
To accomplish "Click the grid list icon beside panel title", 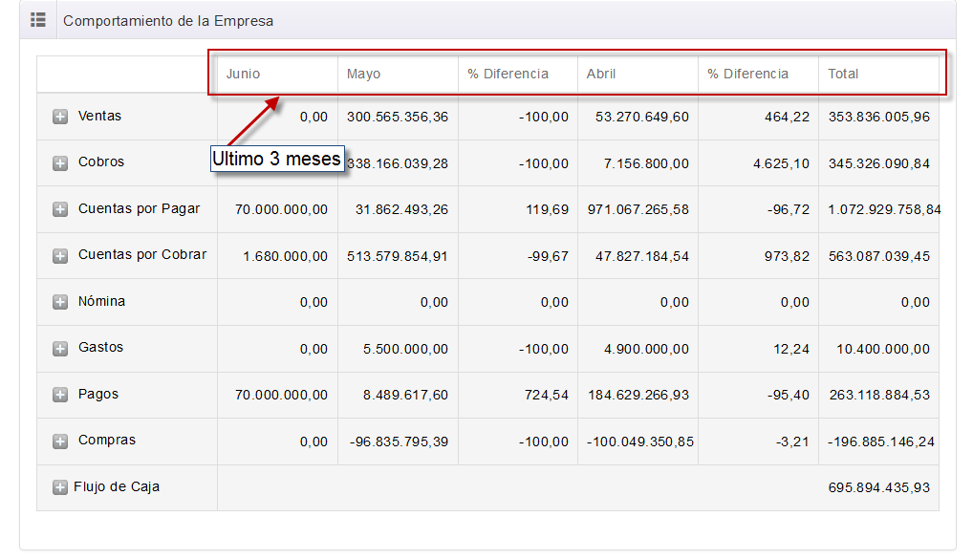I will [38, 20].
